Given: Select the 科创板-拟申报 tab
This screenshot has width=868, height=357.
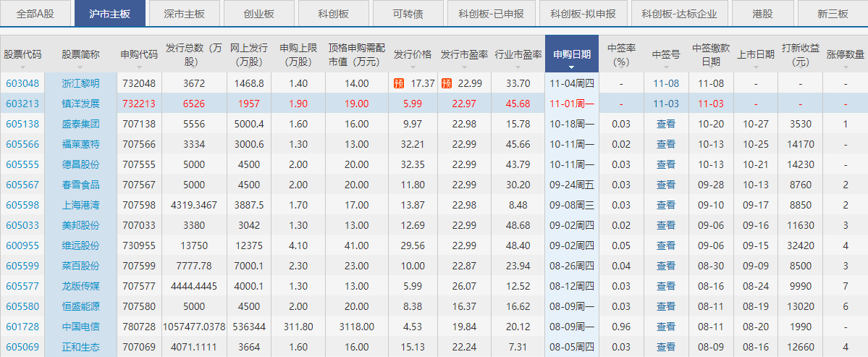Looking at the screenshot, I should pyautogui.click(x=583, y=14).
